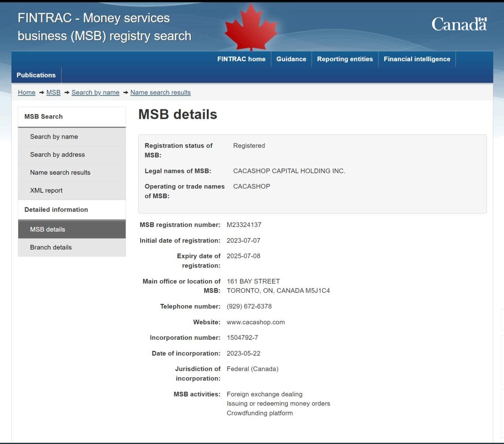Click the www.cacashop.com website text
The height and width of the screenshot is (444, 504).
(x=255, y=322)
